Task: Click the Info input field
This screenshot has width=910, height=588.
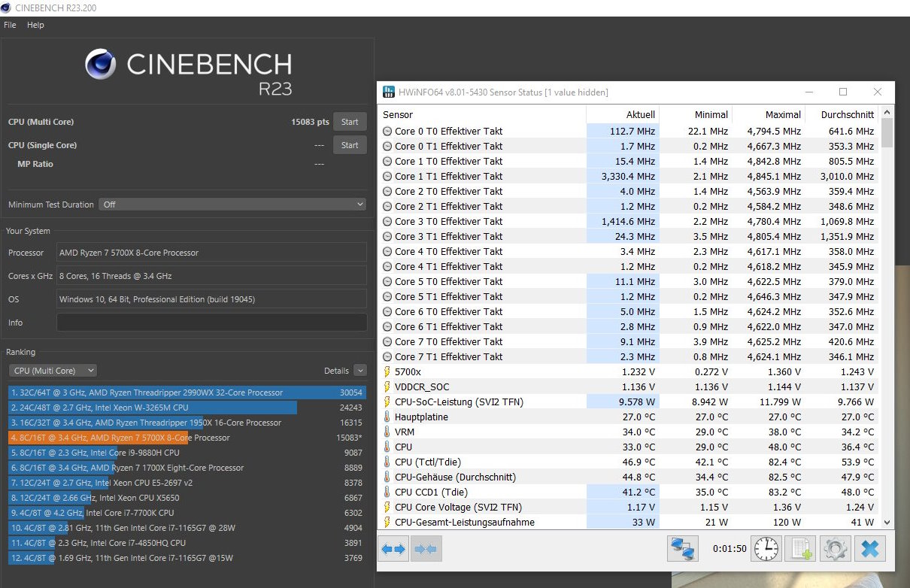Action: [x=211, y=323]
